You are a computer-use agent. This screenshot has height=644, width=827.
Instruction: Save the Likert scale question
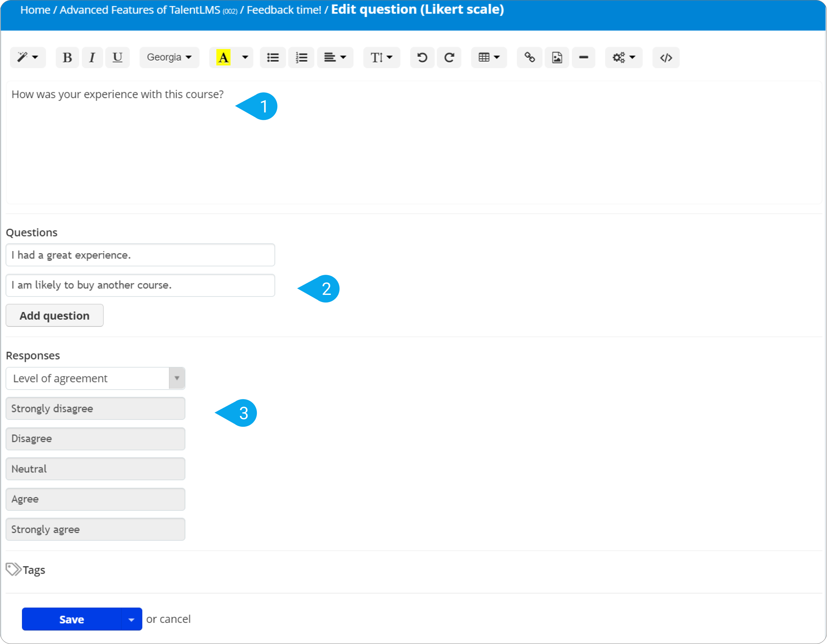(x=71, y=619)
